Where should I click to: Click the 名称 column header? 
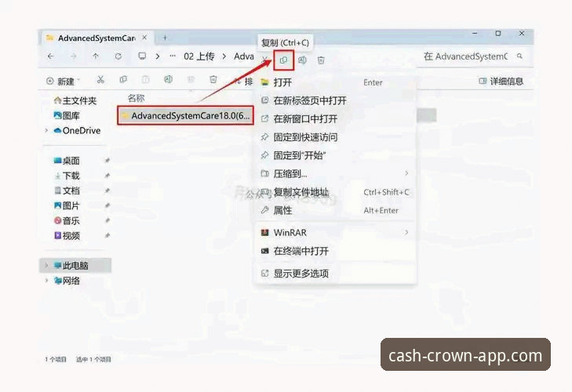(136, 98)
